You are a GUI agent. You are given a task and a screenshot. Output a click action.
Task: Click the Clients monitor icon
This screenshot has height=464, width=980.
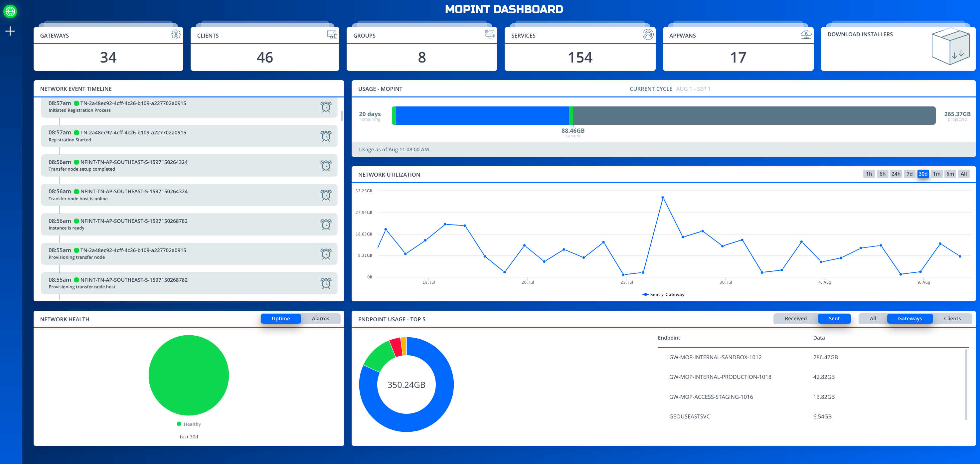click(332, 35)
